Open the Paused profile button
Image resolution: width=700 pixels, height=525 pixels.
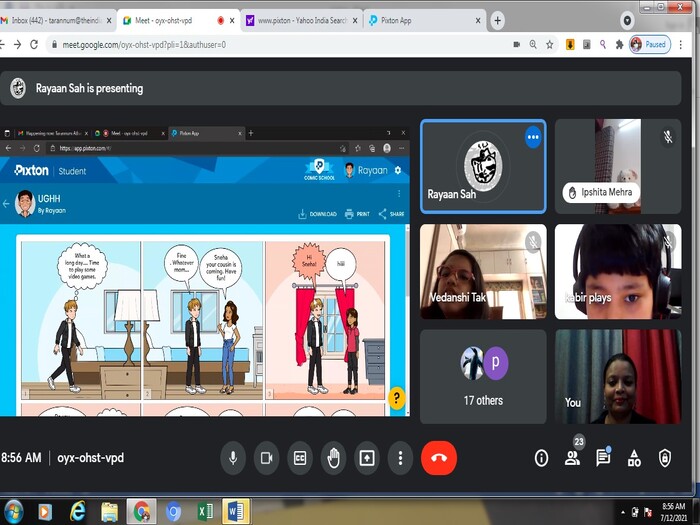click(x=650, y=45)
